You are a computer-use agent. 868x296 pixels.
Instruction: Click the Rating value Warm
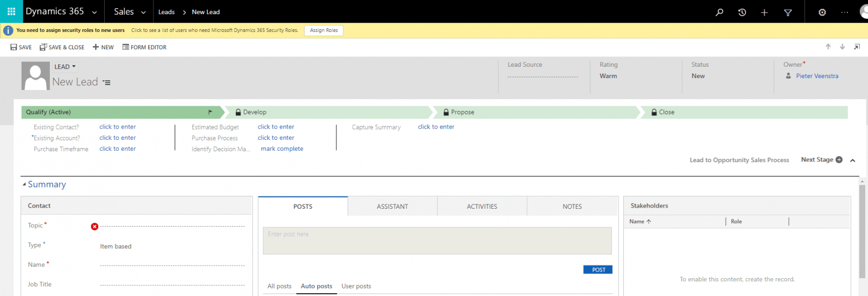(608, 76)
